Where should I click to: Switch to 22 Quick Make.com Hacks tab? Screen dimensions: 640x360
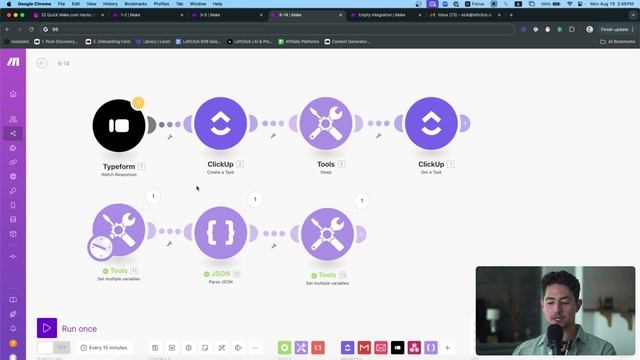[x=69, y=15]
